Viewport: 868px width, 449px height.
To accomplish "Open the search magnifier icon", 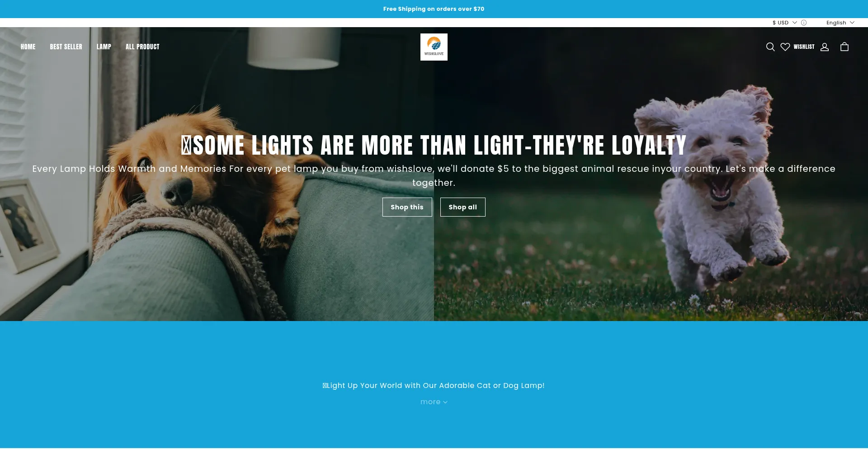I will coord(770,47).
